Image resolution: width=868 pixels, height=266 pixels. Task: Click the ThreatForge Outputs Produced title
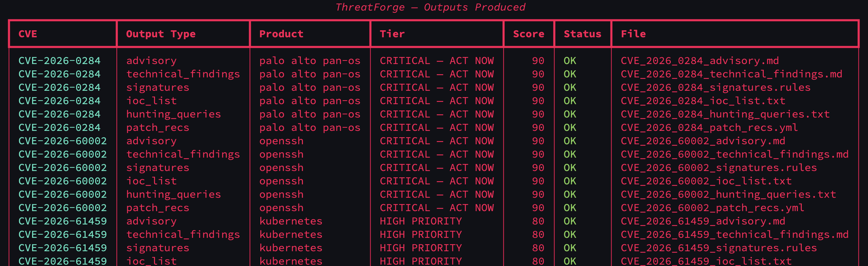430,7
